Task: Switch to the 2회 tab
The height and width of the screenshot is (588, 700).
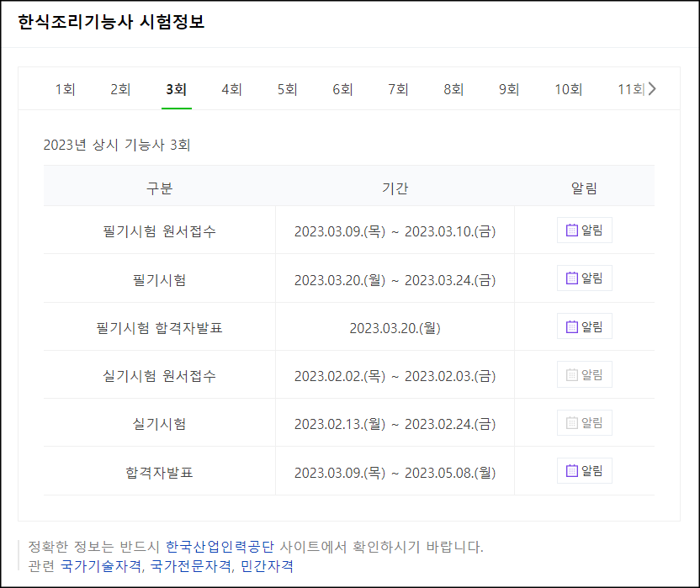Action: [120, 89]
